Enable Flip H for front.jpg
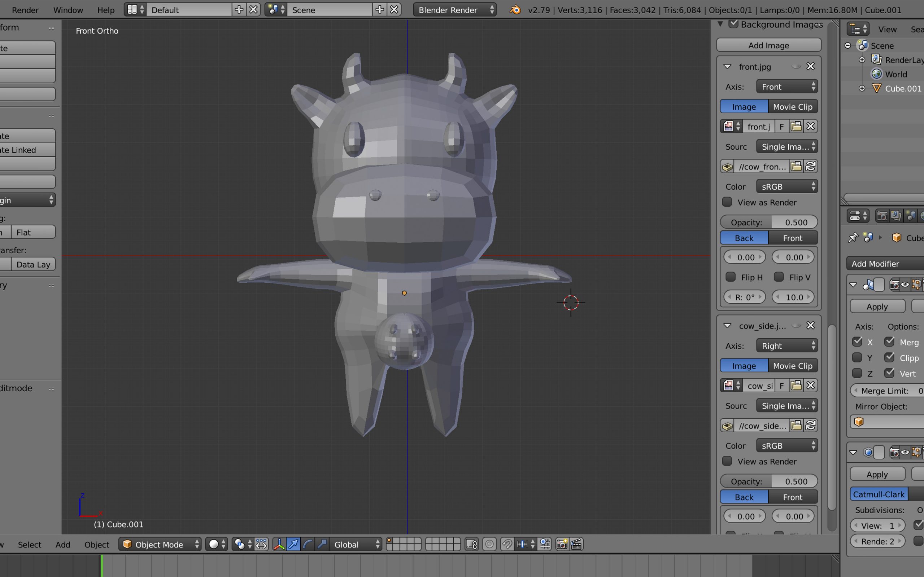The image size is (924, 577). click(731, 277)
